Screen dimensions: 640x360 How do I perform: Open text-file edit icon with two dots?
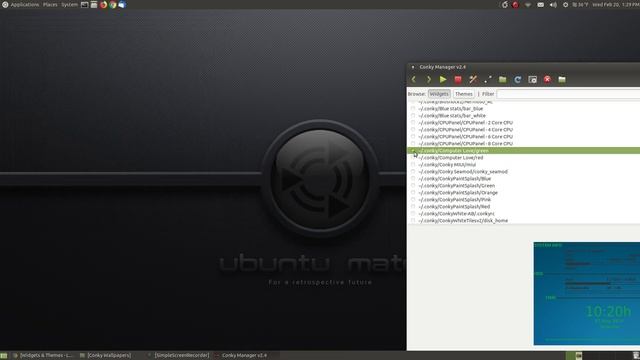click(x=488, y=80)
